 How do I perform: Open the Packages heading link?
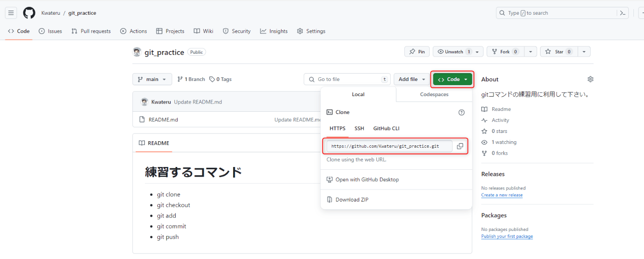(x=494, y=215)
